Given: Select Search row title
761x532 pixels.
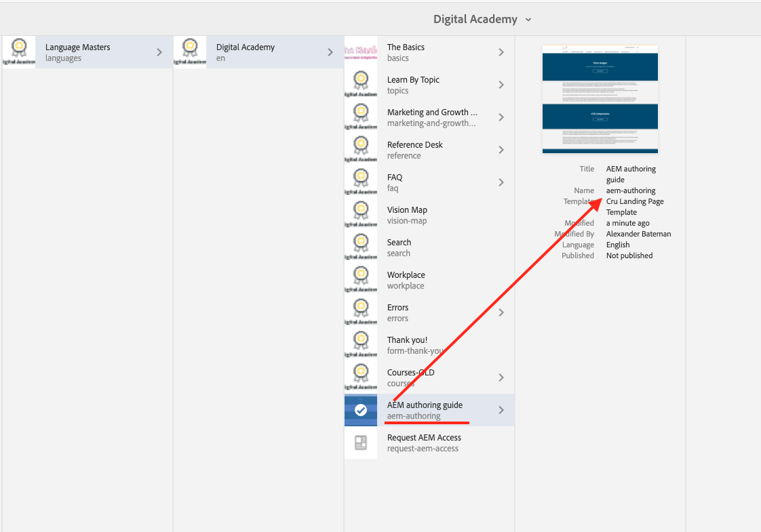Looking at the screenshot, I should (x=399, y=242).
